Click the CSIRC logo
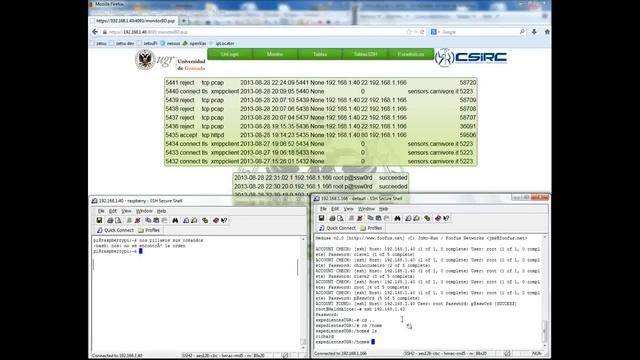Screen dimensions: 640x360 coord(471,58)
